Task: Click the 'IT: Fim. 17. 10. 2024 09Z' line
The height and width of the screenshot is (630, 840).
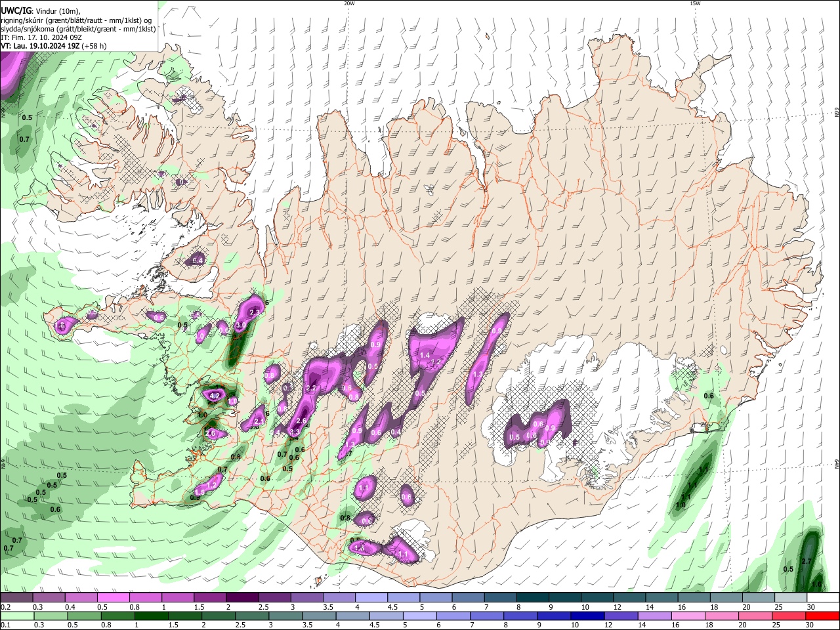Action: (41, 37)
